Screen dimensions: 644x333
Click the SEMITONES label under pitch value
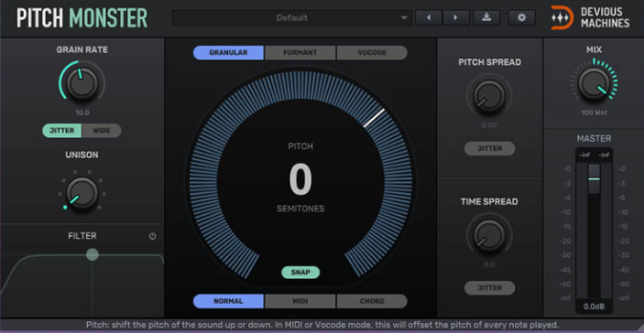coord(300,209)
